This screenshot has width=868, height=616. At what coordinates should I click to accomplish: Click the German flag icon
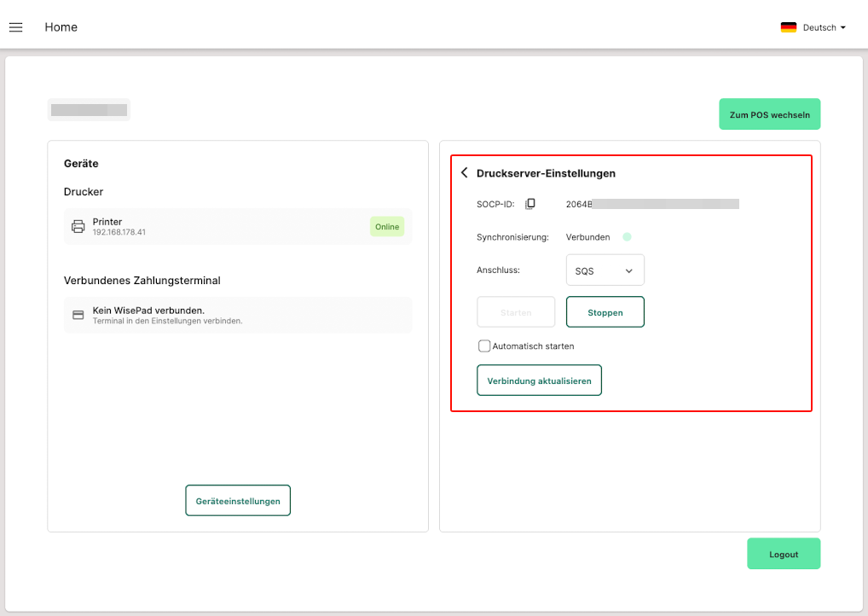coord(788,27)
